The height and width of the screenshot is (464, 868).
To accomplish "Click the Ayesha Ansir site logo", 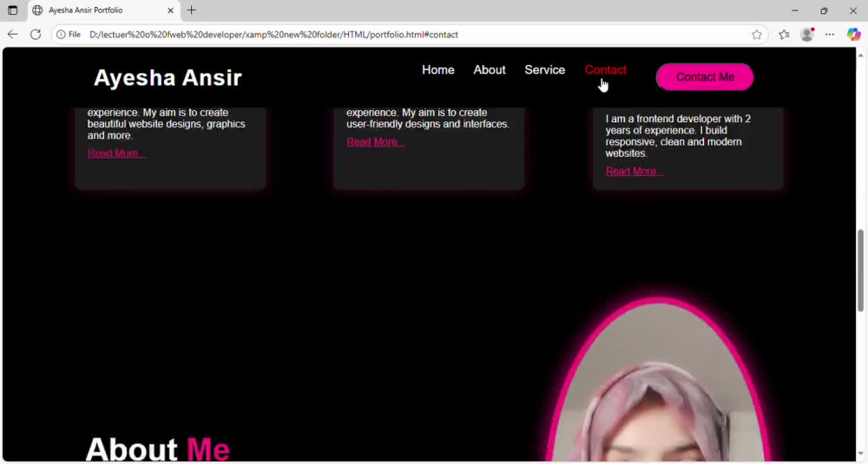I will [x=168, y=78].
